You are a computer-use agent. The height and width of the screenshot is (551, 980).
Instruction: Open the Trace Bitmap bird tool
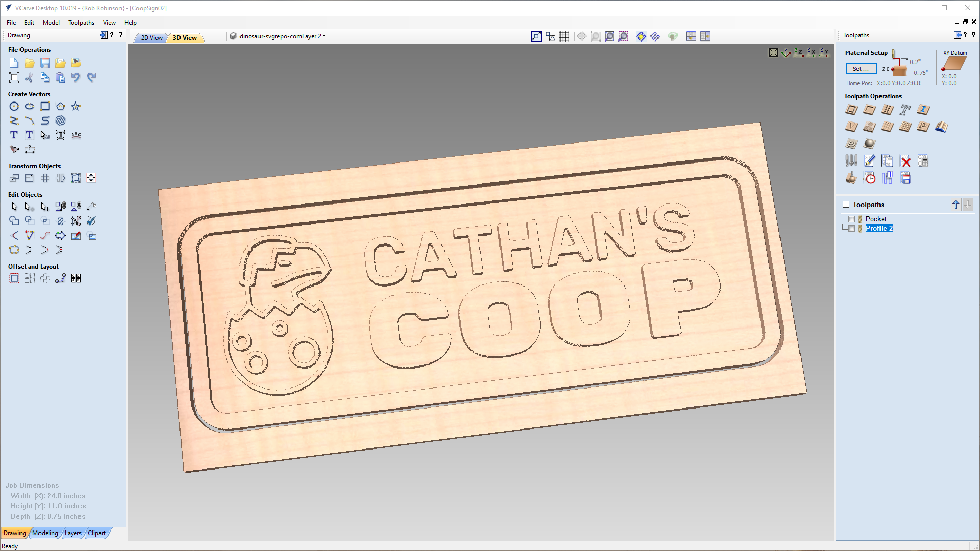point(14,149)
